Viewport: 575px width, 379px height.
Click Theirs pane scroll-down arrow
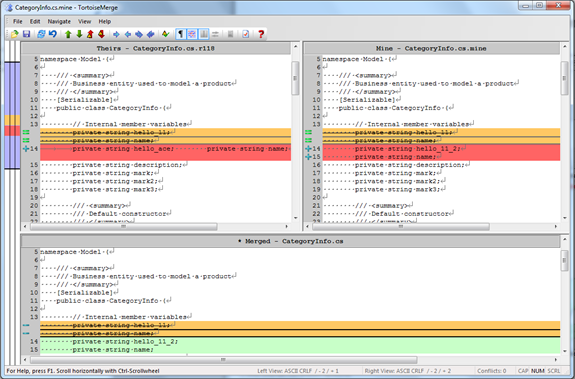pos(295,218)
